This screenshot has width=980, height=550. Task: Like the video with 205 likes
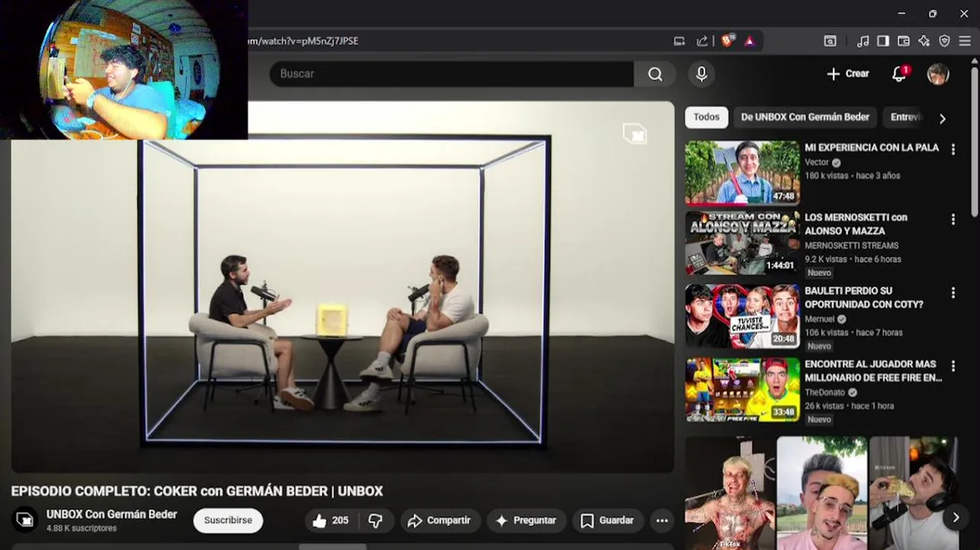coord(330,520)
